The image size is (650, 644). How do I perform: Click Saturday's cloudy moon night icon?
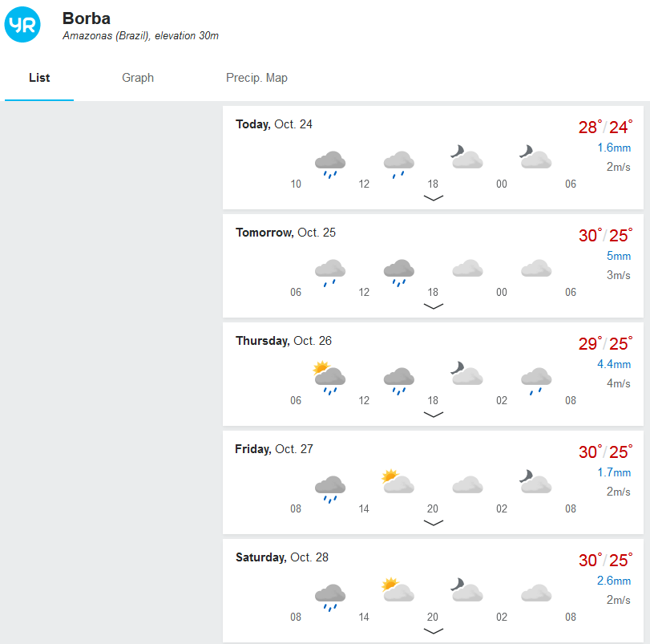pos(466,590)
